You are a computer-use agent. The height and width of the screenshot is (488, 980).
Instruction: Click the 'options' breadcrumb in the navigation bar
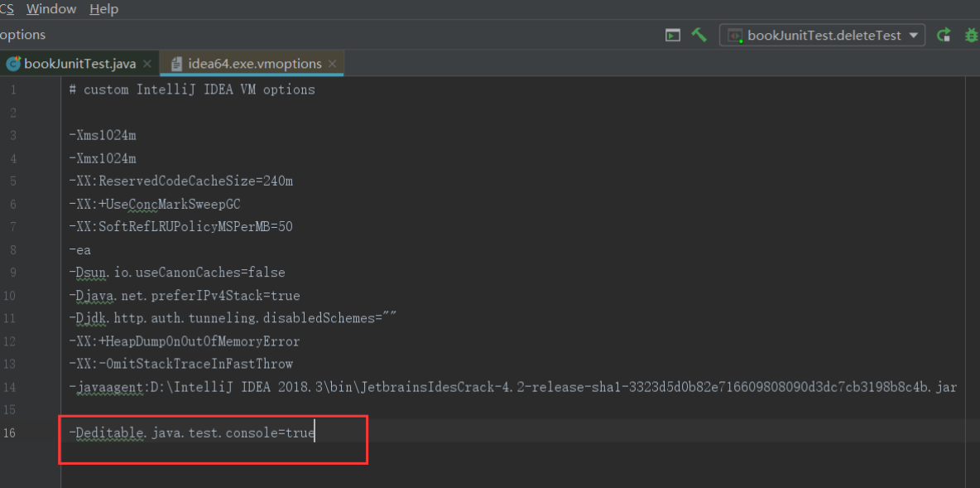click(x=22, y=35)
